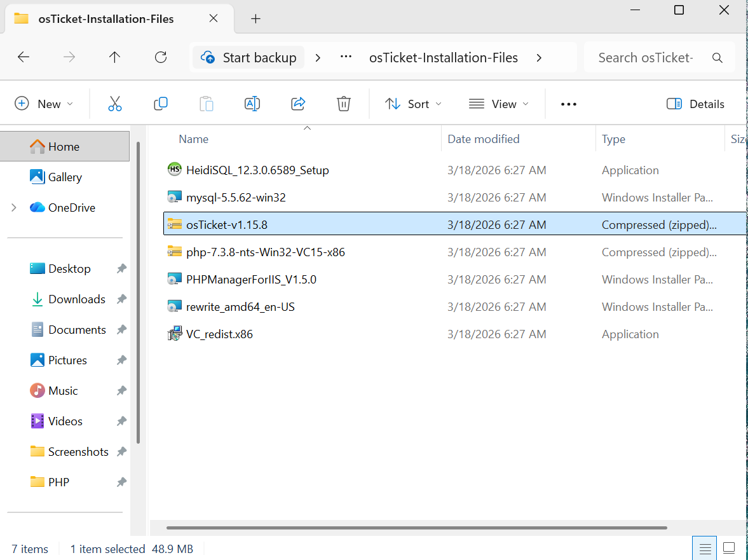Refresh the current folder view
This screenshot has height=560, width=748.
click(x=161, y=57)
